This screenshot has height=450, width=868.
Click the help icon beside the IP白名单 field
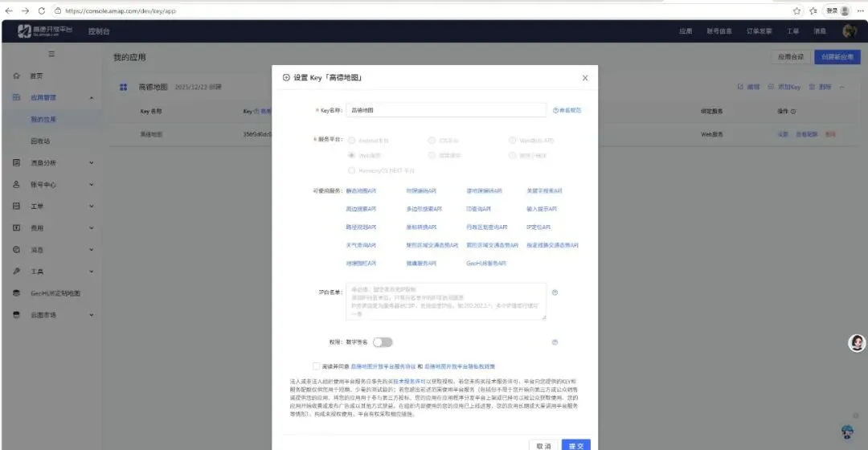coord(555,292)
